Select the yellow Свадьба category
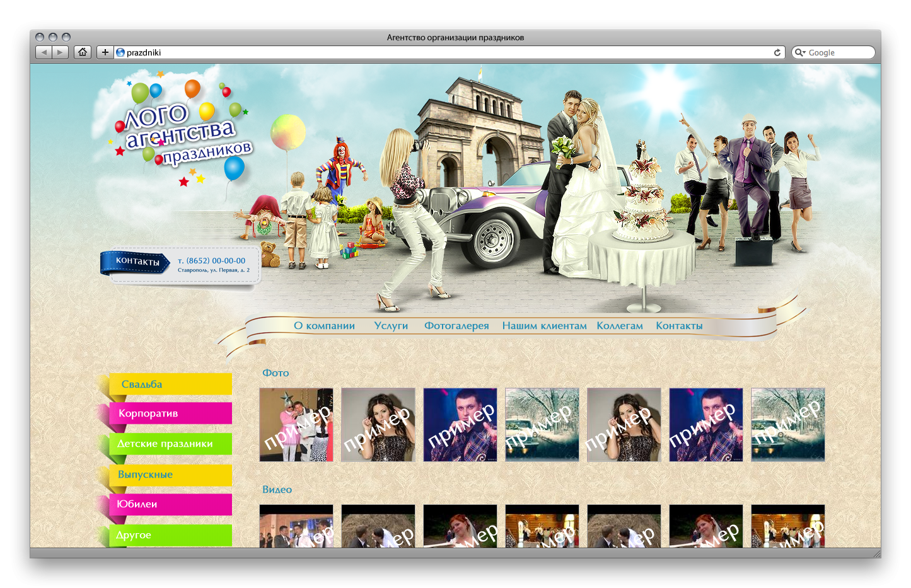911x588 pixels. (170, 384)
